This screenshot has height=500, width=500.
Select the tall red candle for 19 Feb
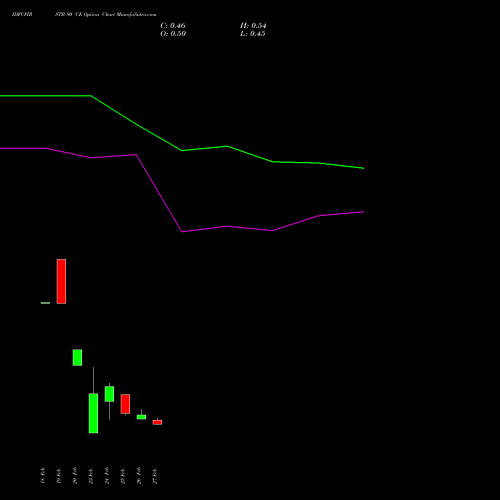(x=61, y=281)
